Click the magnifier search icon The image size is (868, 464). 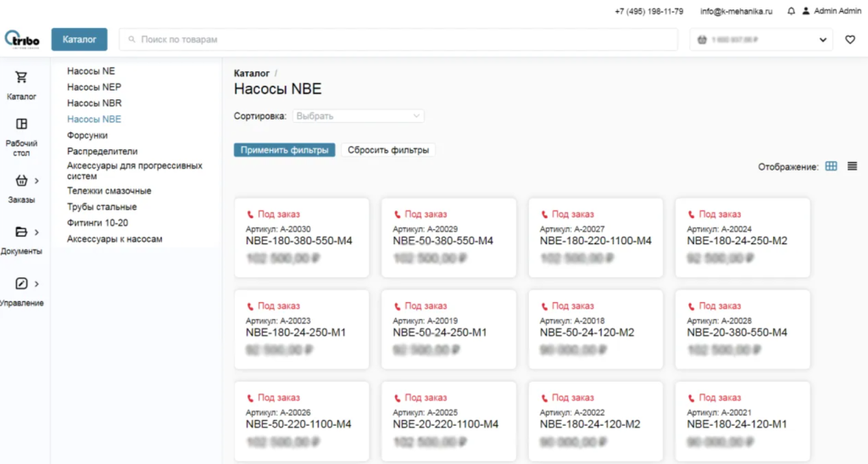131,40
